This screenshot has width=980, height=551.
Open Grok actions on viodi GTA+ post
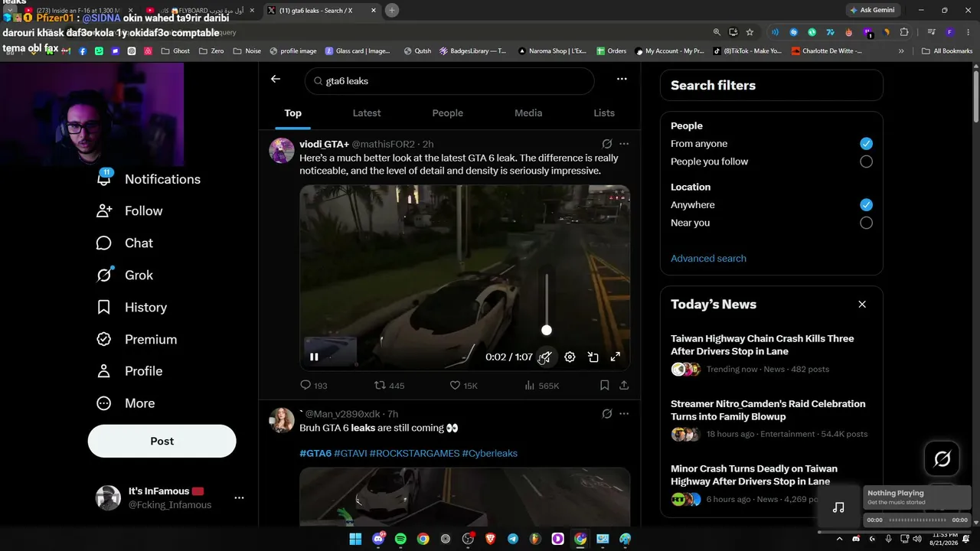click(607, 144)
